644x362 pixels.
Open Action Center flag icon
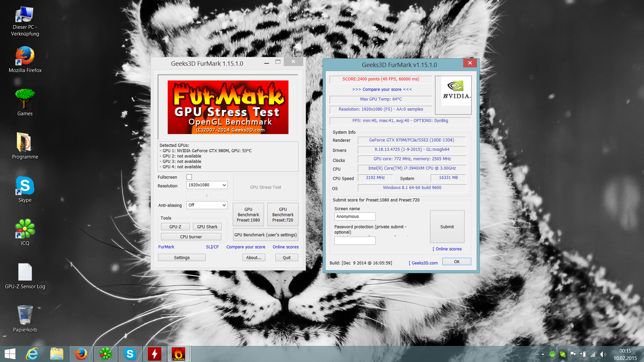tap(573, 354)
